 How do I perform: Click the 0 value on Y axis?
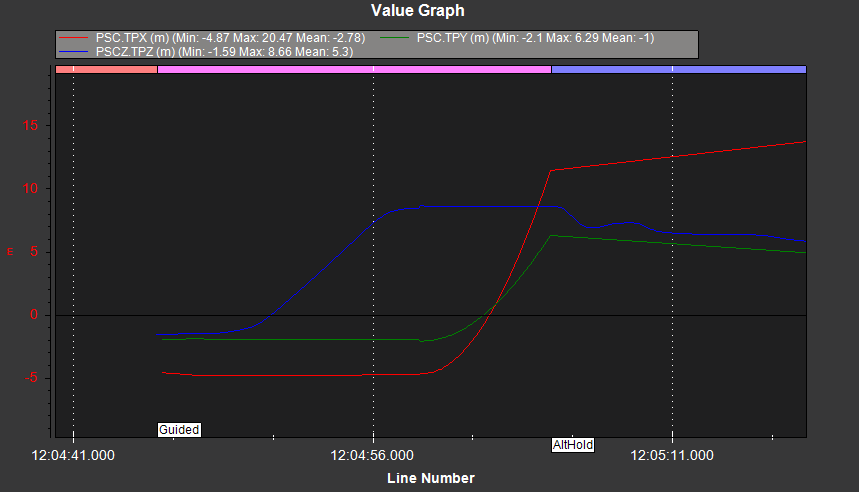pyautogui.click(x=34, y=314)
